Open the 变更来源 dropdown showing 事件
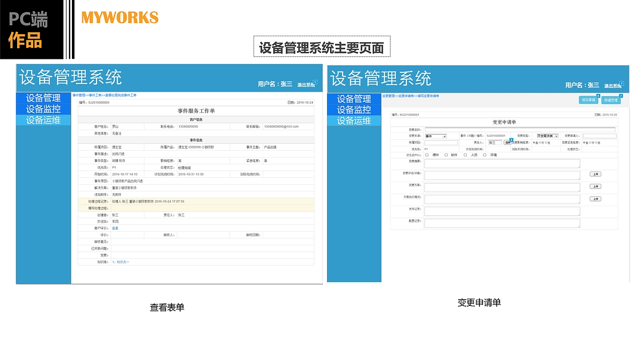This screenshot has width=644, height=362. click(436, 136)
